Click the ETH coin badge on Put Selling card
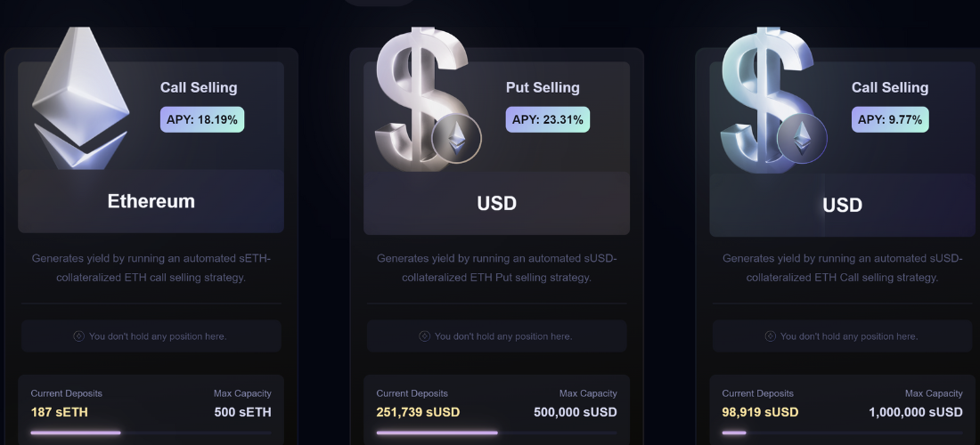 (457, 139)
